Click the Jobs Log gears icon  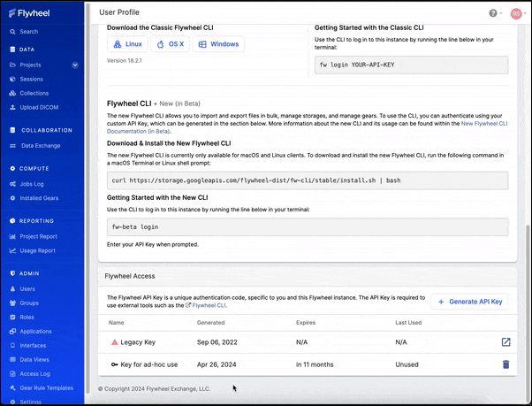click(12, 184)
